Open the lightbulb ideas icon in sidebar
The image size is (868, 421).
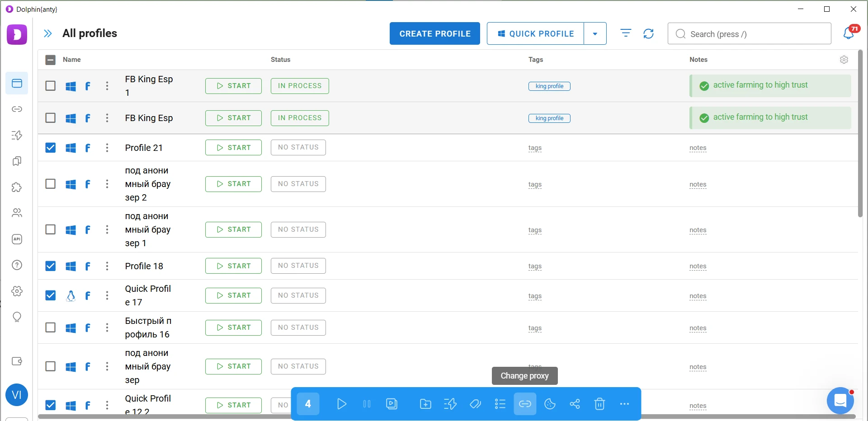pos(17,317)
